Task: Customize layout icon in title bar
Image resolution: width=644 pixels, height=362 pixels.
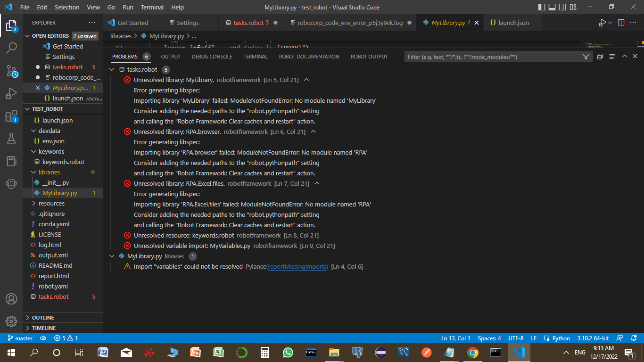Action: [x=573, y=7]
